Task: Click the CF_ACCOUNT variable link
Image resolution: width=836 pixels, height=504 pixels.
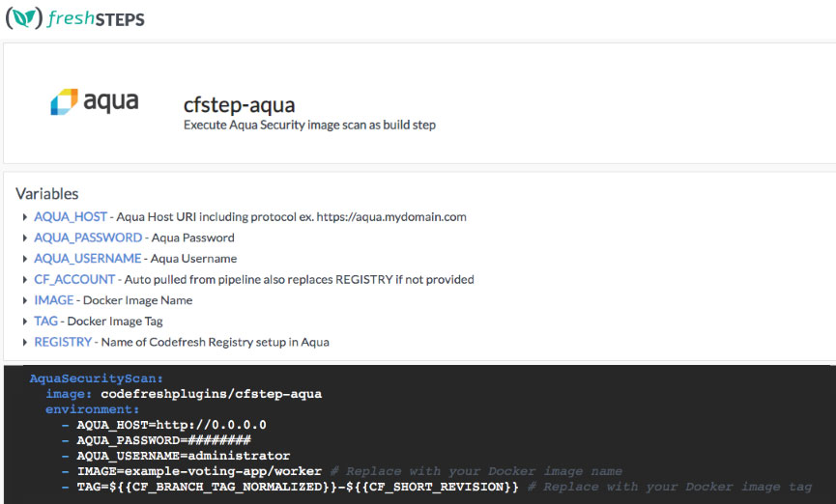Action: (x=74, y=280)
